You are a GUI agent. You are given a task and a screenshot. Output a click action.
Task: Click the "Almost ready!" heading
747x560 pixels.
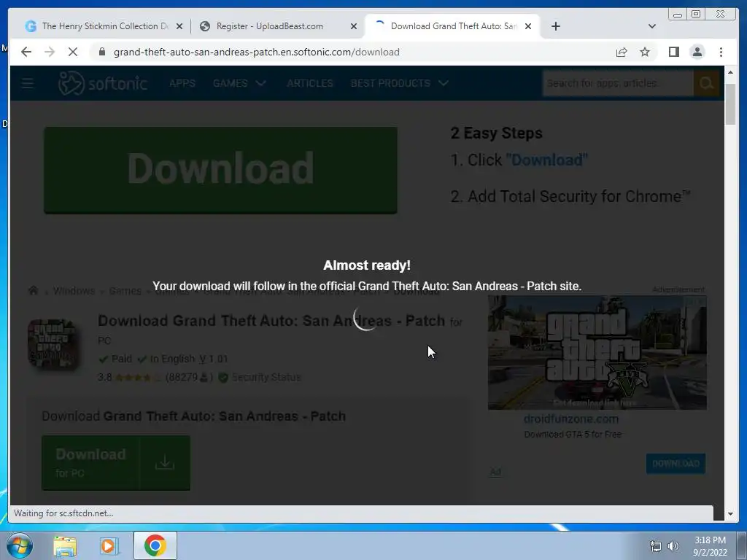(367, 265)
